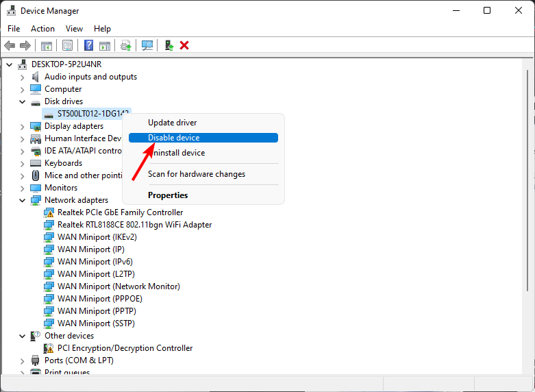Image resolution: width=535 pixels, height=392 pixels.
Task: Expand the Monitors category
Action: pyautogui.click(x=22, y=188)
